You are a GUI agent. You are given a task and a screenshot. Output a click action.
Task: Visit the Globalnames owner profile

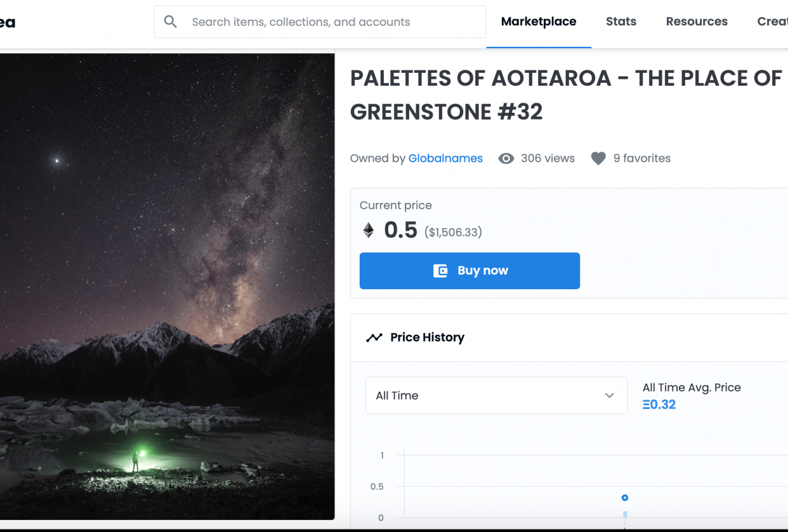pyautogui.click(x=445, y=159)
